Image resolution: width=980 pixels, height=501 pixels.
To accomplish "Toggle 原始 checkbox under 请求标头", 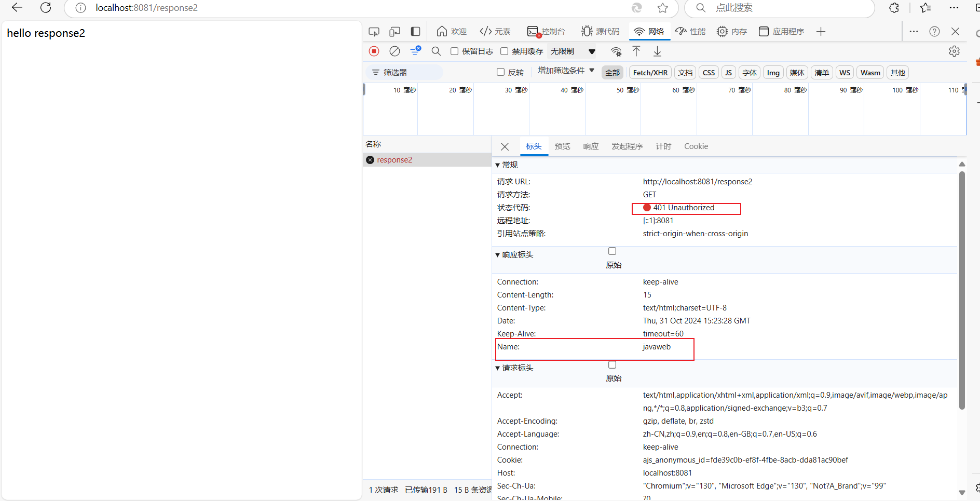I will click(612, 365).
